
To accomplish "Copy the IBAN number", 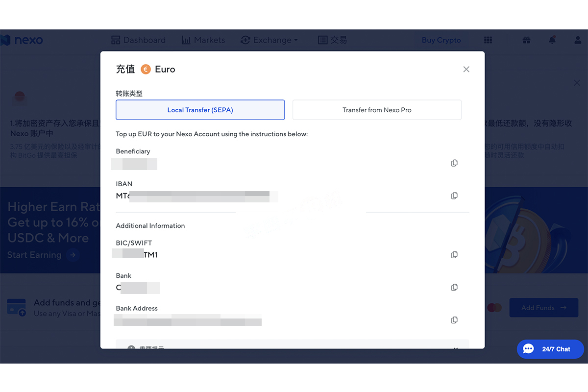I will pyautogui.click(x=454, y=196).
